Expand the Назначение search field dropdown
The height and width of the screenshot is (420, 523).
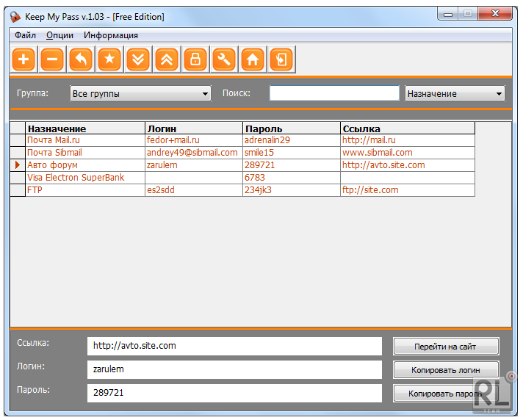click(x=455, y=94)
